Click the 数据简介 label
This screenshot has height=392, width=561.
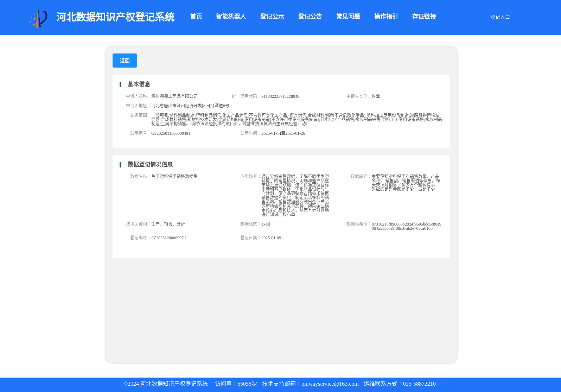pyautogui.click(x=361, y=176)
